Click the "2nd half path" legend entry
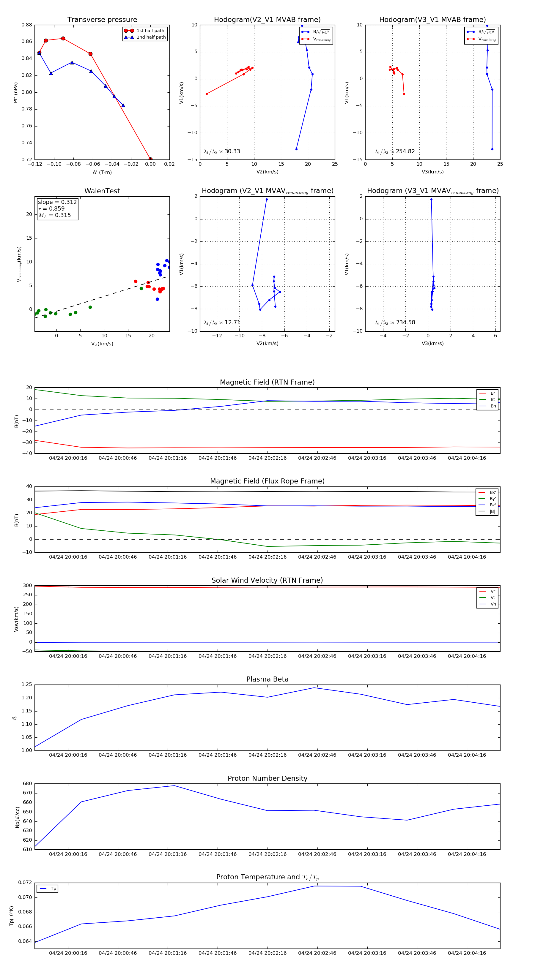The image size is (535, 980). [144, 37]
